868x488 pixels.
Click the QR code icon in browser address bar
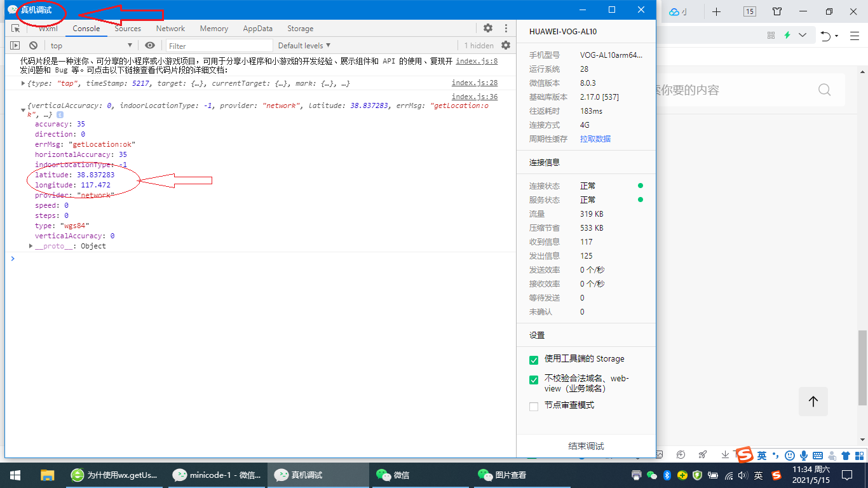pyautogui.click(x=771, y=36)
